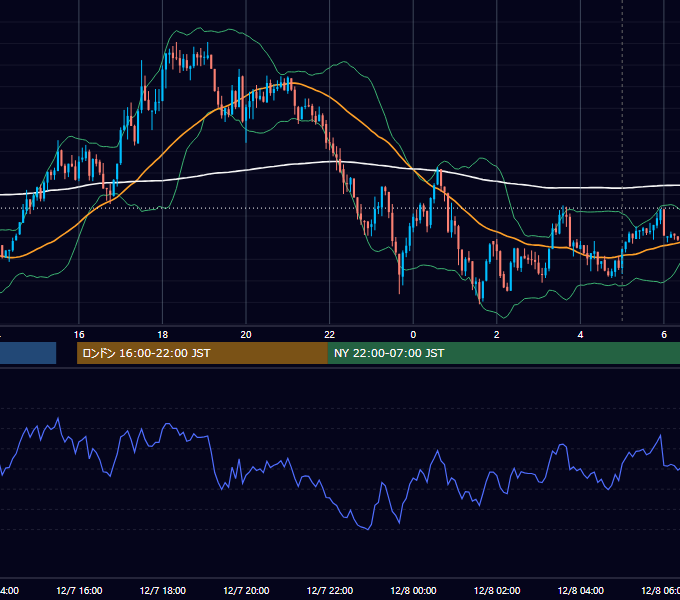Image resolution: width=680 pixels, height=600 pixels.
Task: Click the 12/7 16:00 date label
Action: [79, 591]
